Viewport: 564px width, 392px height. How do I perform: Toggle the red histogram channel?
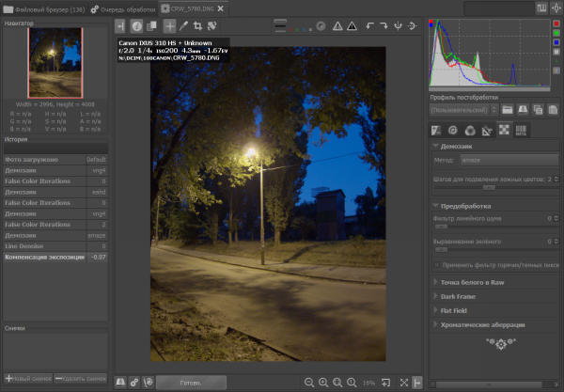click(556, 24)
